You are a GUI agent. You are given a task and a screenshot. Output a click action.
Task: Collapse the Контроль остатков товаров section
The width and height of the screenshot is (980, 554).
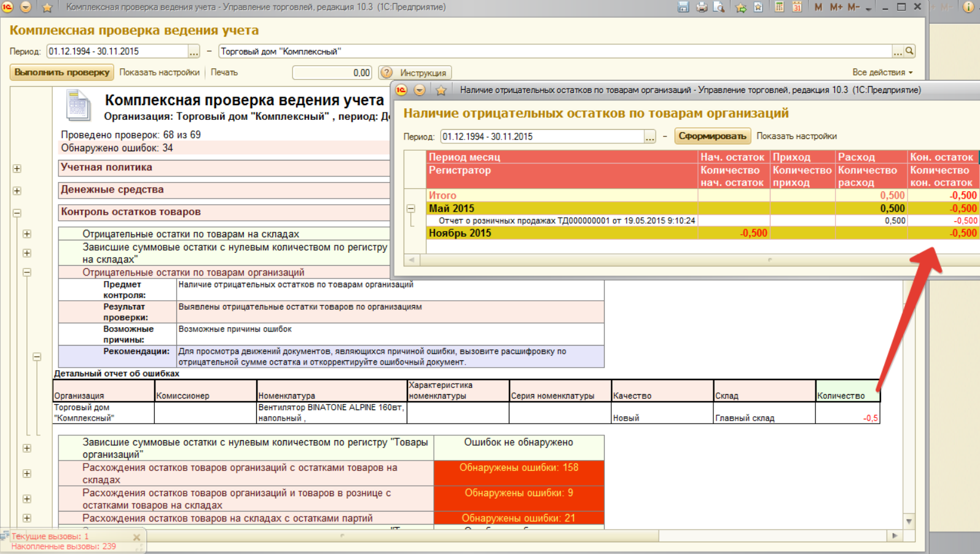coord(17,213)
